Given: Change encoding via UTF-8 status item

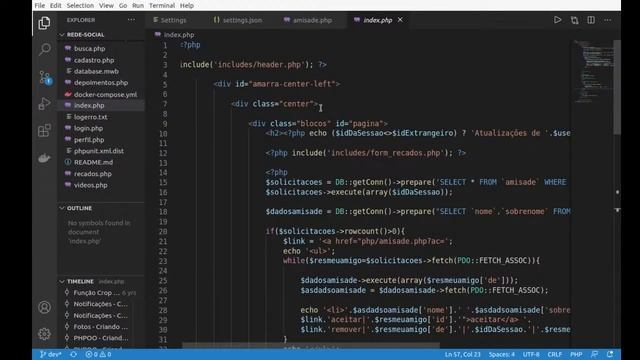Looking at the screenshot, I should point(531,354).
